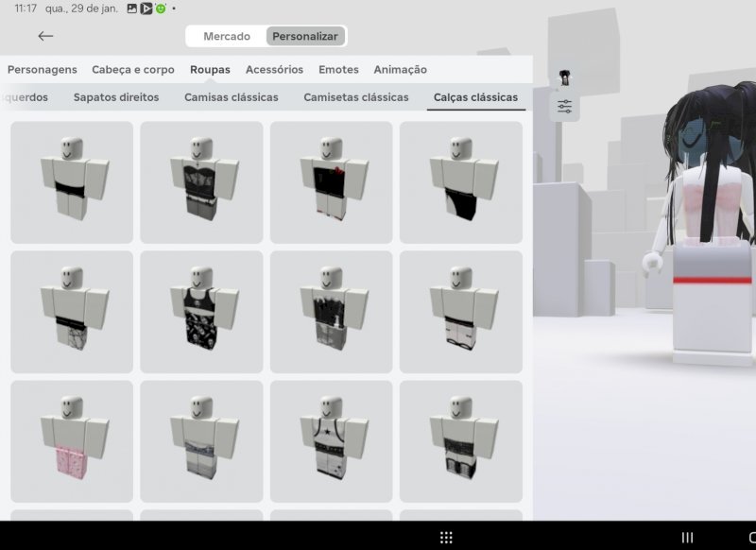Open the Acessórios category
756x550 pixels.
274,70
